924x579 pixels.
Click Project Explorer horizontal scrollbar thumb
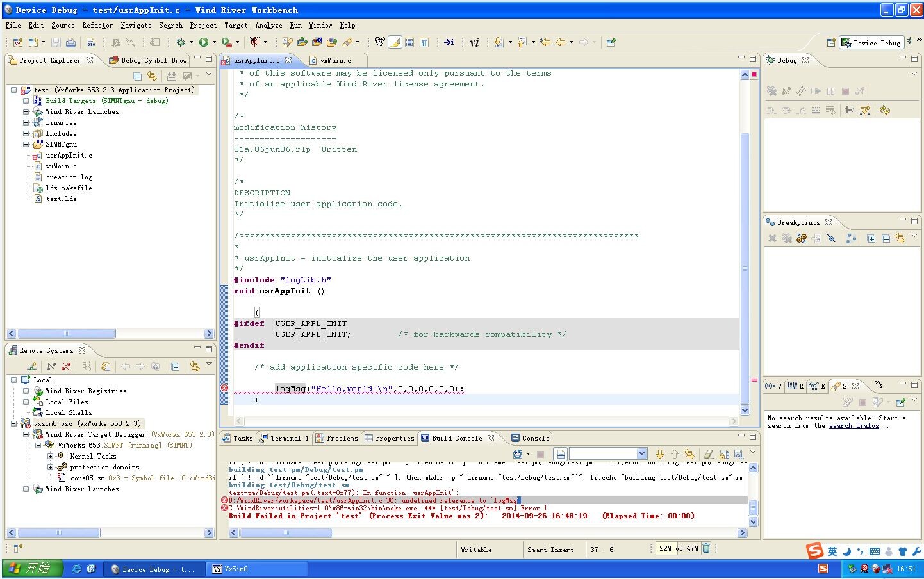[x=66, y=334]
